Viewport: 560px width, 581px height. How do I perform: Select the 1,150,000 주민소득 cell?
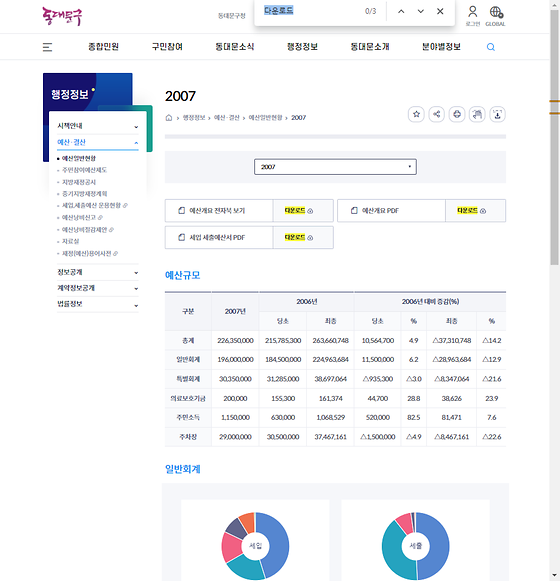coord(235,418)
